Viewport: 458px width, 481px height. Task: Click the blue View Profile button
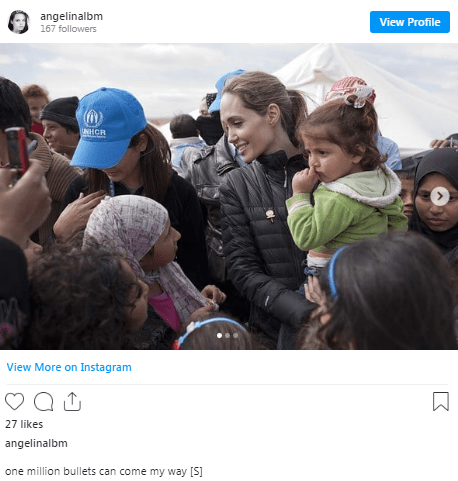410,22
